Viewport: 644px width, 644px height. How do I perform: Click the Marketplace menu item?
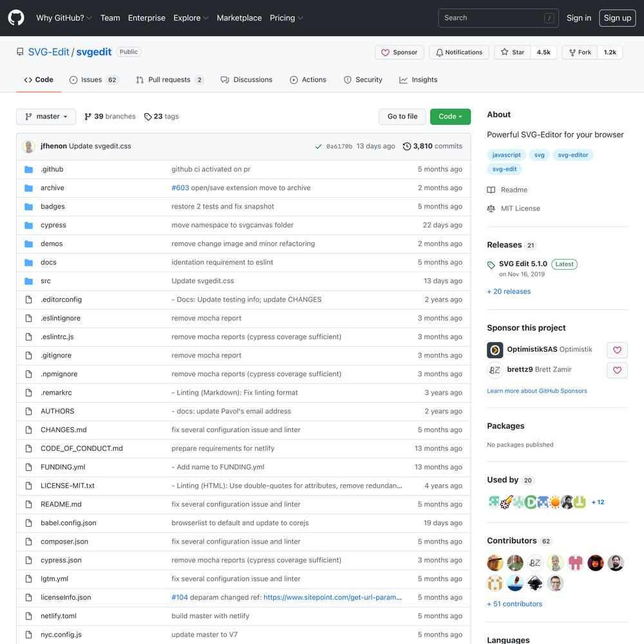pos(239,18)
